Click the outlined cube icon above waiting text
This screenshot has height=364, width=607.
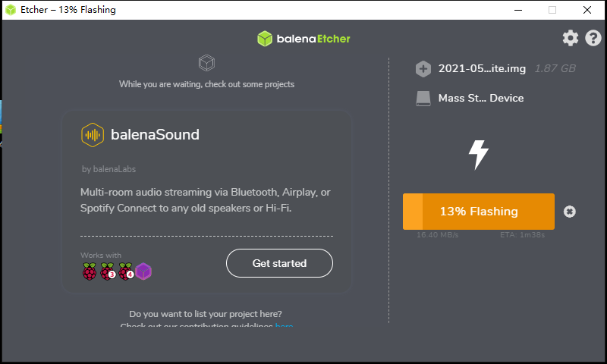(x=206, y=63)
